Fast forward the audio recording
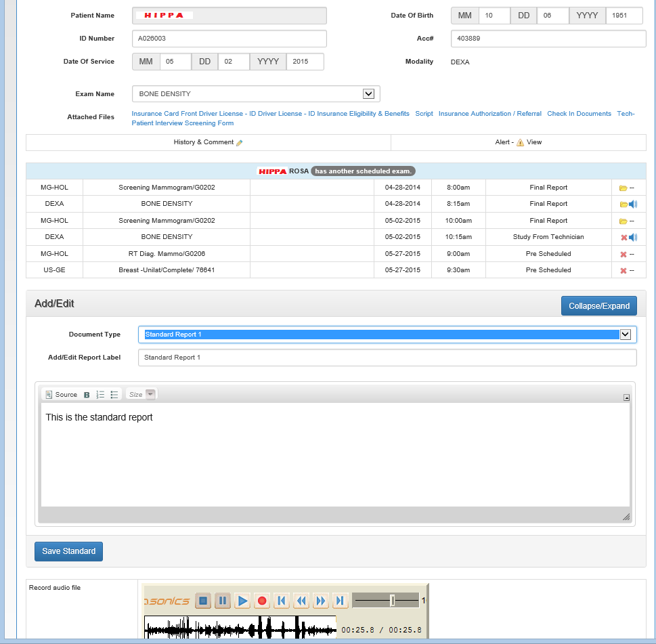 [x=321, y=601]
